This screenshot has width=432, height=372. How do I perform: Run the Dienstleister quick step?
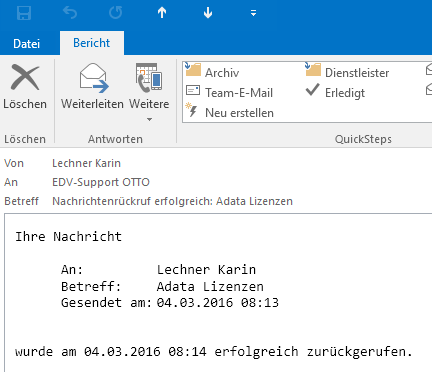pos(347,72)
